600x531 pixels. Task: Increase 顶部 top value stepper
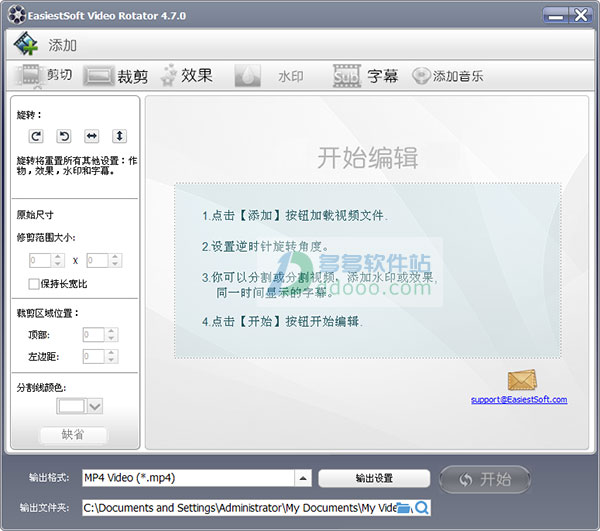coord(111,331)
